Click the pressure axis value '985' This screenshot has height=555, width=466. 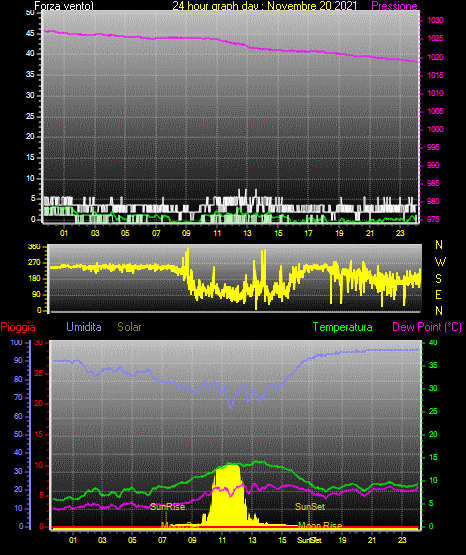[x=433, y=183]
